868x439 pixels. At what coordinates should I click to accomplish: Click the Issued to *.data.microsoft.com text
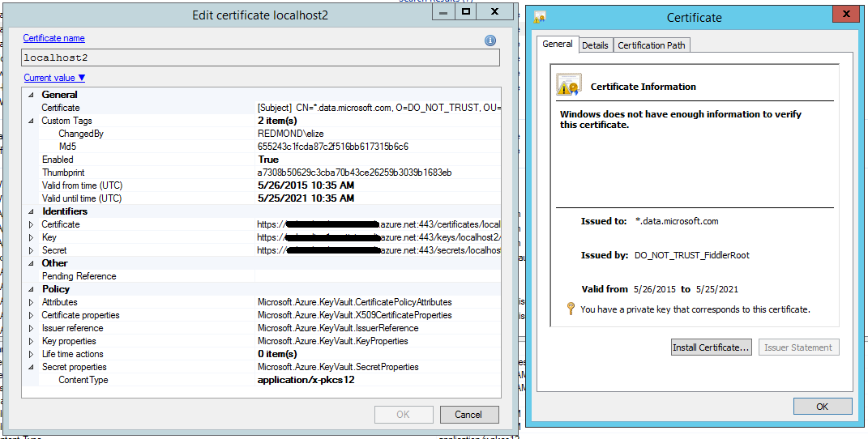coord(677,221)
